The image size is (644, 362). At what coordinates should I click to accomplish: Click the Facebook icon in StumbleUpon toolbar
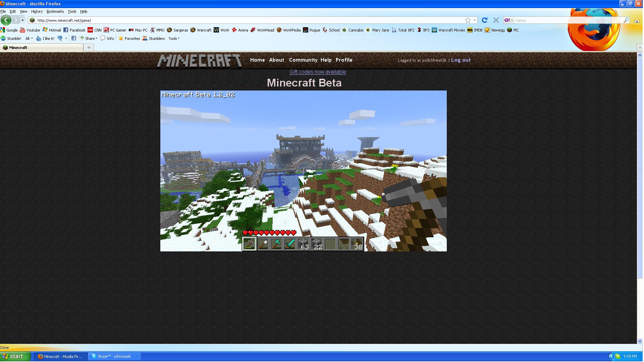tap(74, 39)
